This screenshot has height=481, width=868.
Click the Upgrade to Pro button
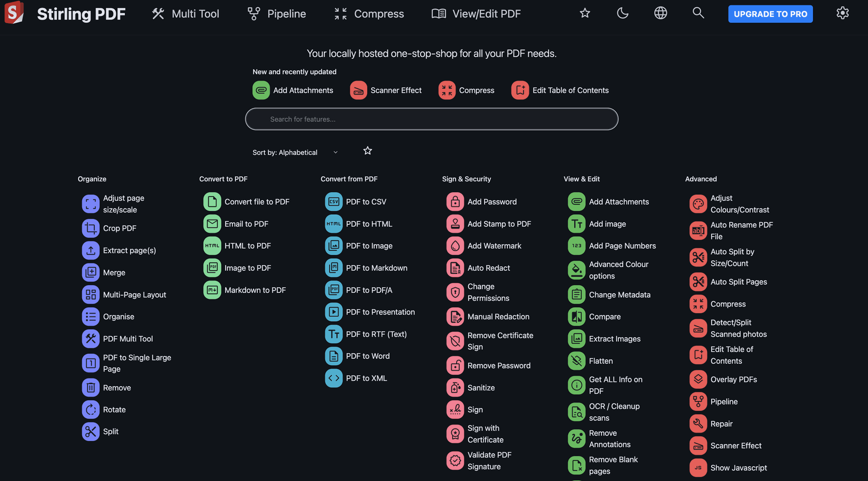[x=770, y=14]
